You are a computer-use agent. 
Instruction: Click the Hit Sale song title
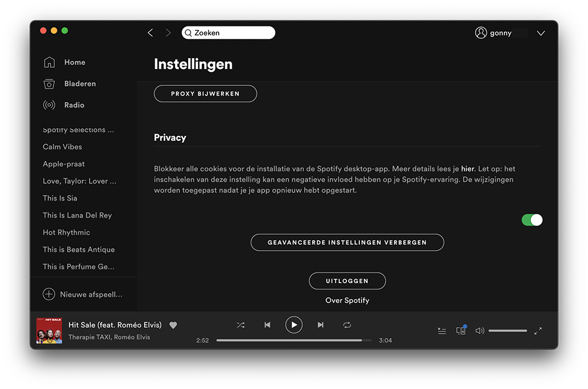115,325
